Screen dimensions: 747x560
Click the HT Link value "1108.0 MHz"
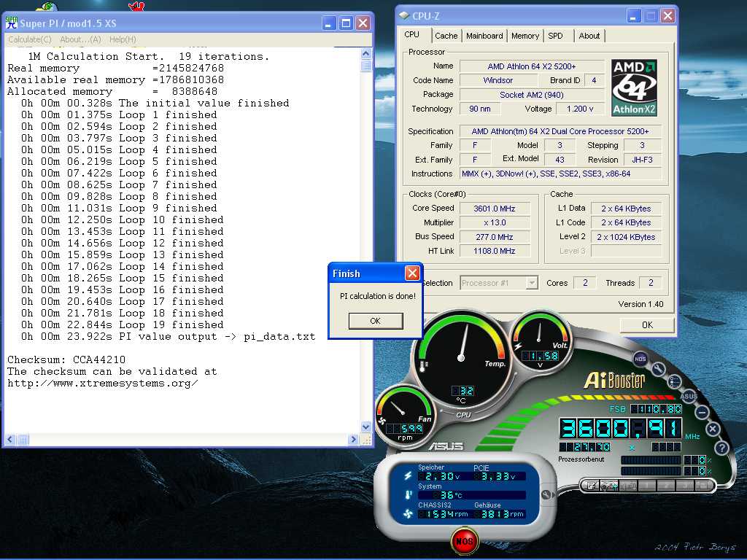(x=495, y=251)
